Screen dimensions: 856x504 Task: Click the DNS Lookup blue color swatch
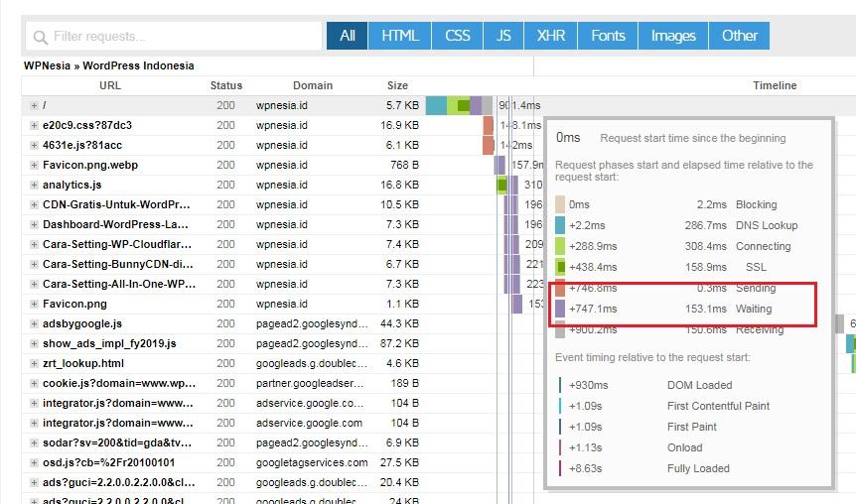coord(560,225)
